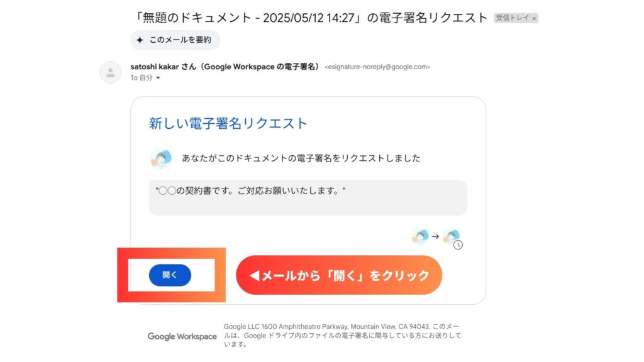Open the document with the blue 開く button
This screenshot has width=644, height=362.
(x=170, y=275)
